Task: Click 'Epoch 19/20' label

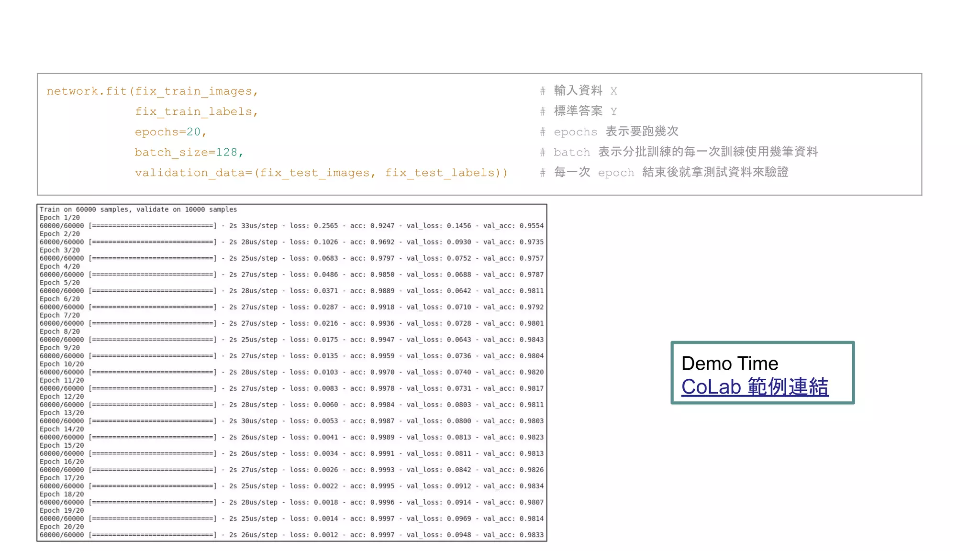Action: click(62, 510)
